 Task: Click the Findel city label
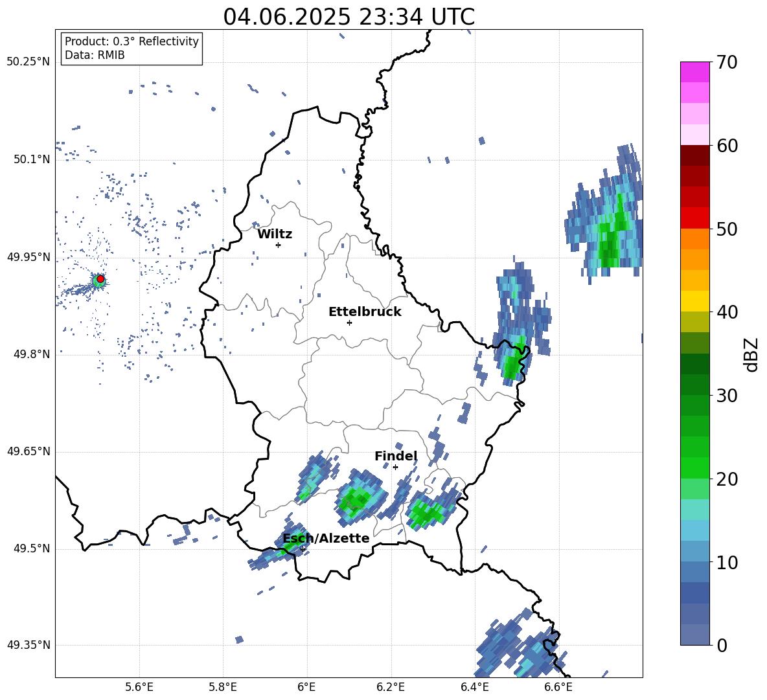396,456
